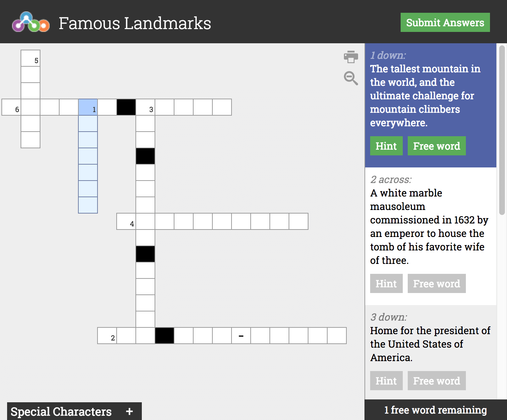The image size is (507, 420).
Task: Select the first cell of 5 down
Action: tap(30, 58)
